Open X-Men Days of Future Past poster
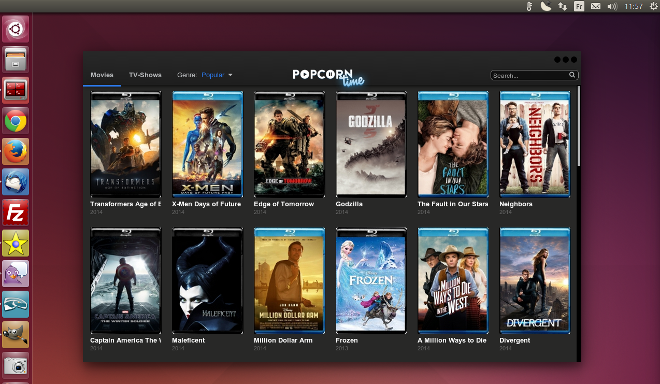The height and width of the screenshot is (384, 660). [208, 144]
